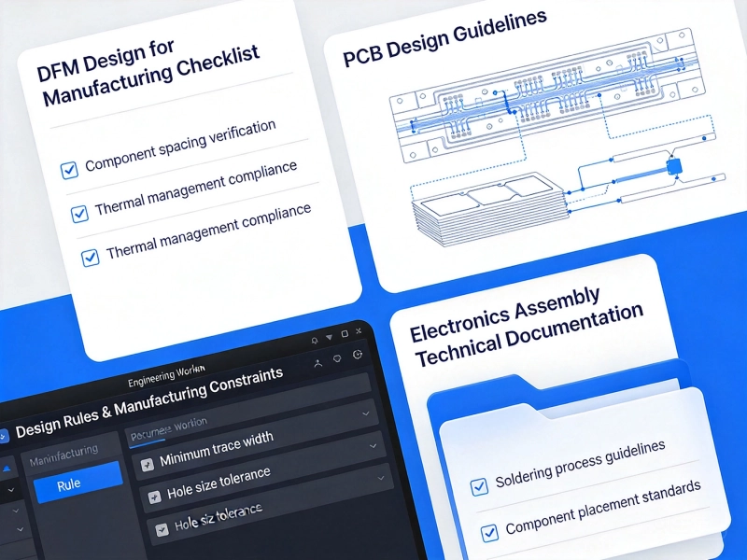Click the blue Rule button
747x560 pixels.
(x=78, y=482)
